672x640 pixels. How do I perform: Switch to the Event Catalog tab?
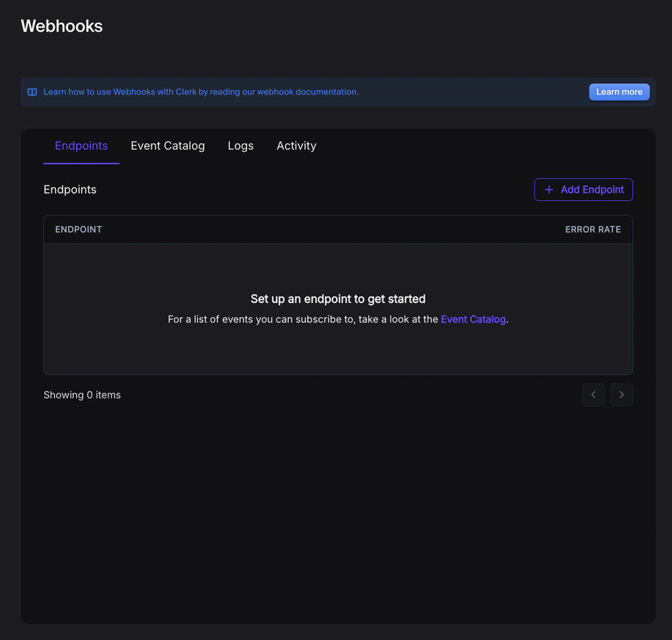(x=168, y=146)
